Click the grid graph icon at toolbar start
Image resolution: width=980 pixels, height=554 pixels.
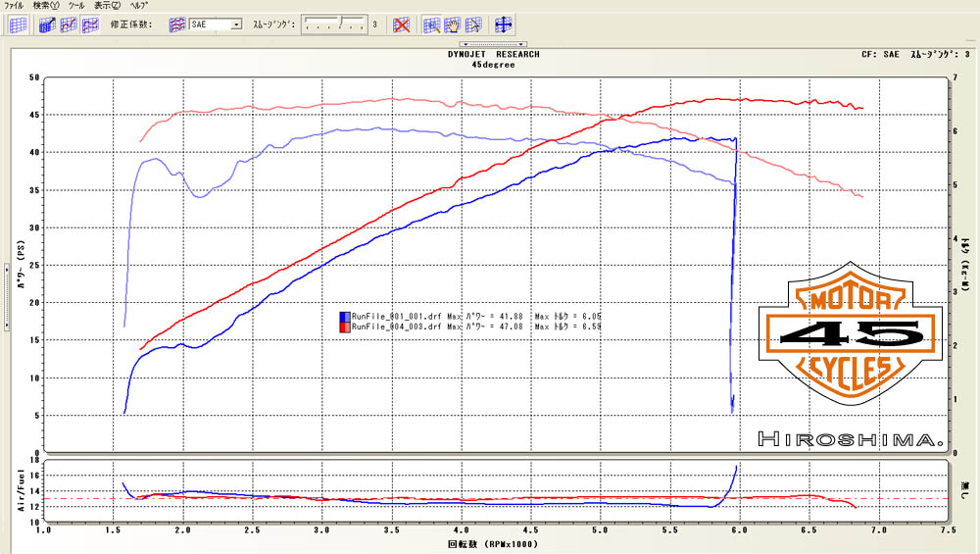click(x=18, y=25)
